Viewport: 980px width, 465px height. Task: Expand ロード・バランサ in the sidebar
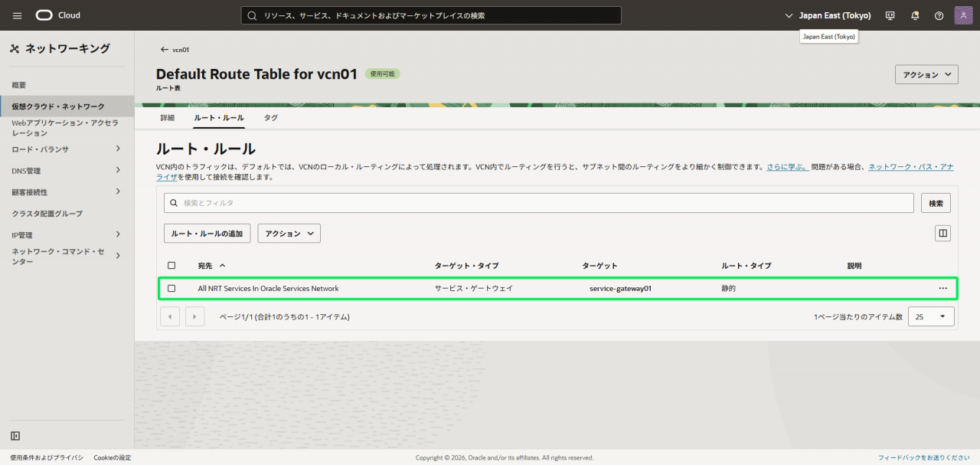[x=118, y=149]
